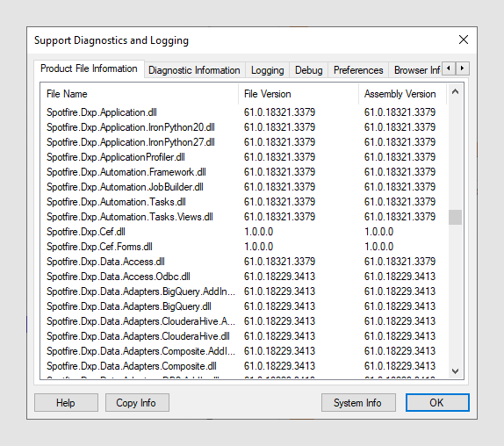The image size is (504, 446).
Task: Switch to the Browser Info tab
Action: click(x=416, y=70)
